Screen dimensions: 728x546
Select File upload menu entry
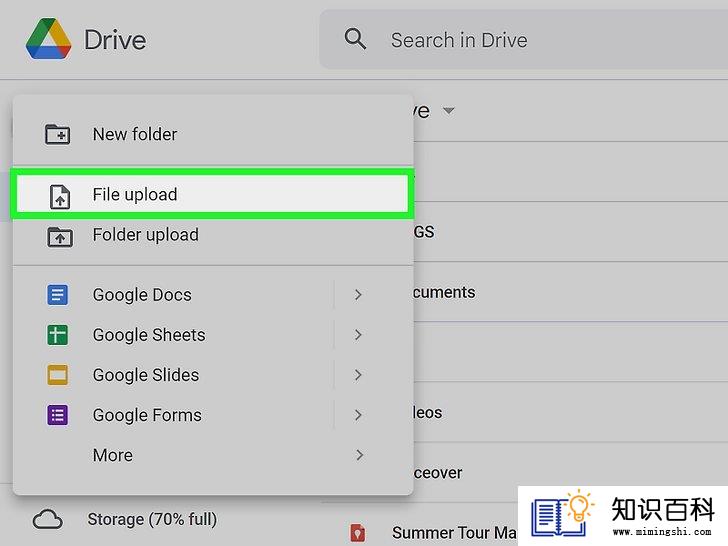213,194
